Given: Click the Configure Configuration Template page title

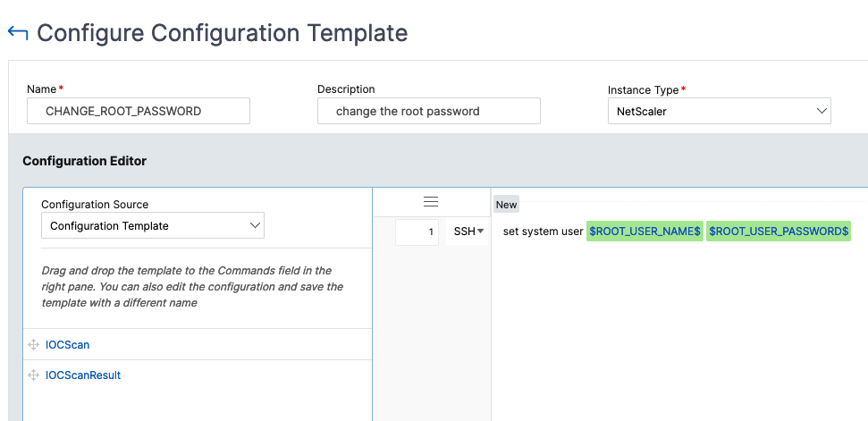Looking at the screenshot, I should click(223, 33).
